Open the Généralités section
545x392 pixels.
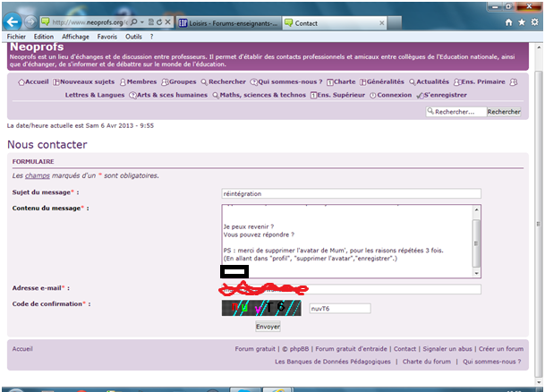pos(386,81)
